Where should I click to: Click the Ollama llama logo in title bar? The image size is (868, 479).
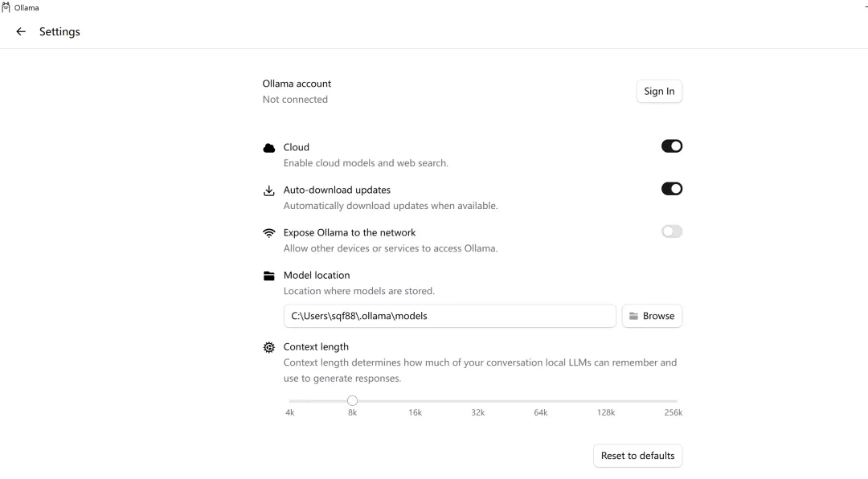click(x=6, y=7)
